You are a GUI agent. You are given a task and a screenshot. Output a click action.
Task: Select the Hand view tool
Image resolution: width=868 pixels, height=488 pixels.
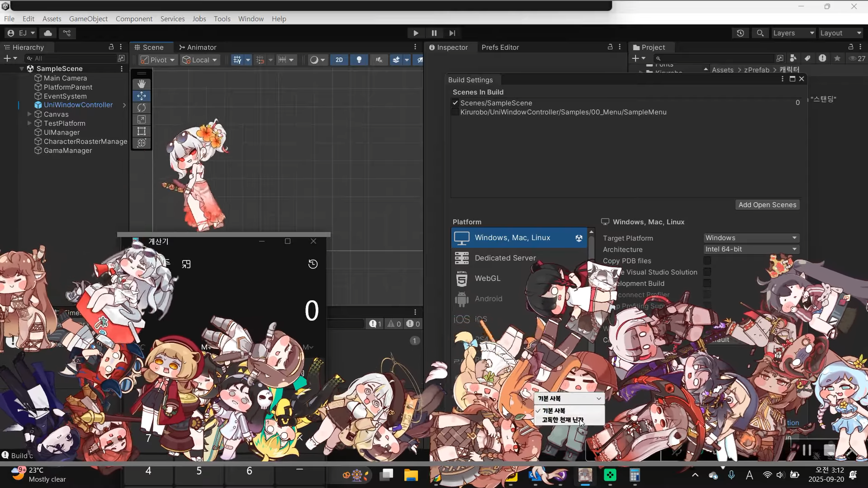coord(142,84)
